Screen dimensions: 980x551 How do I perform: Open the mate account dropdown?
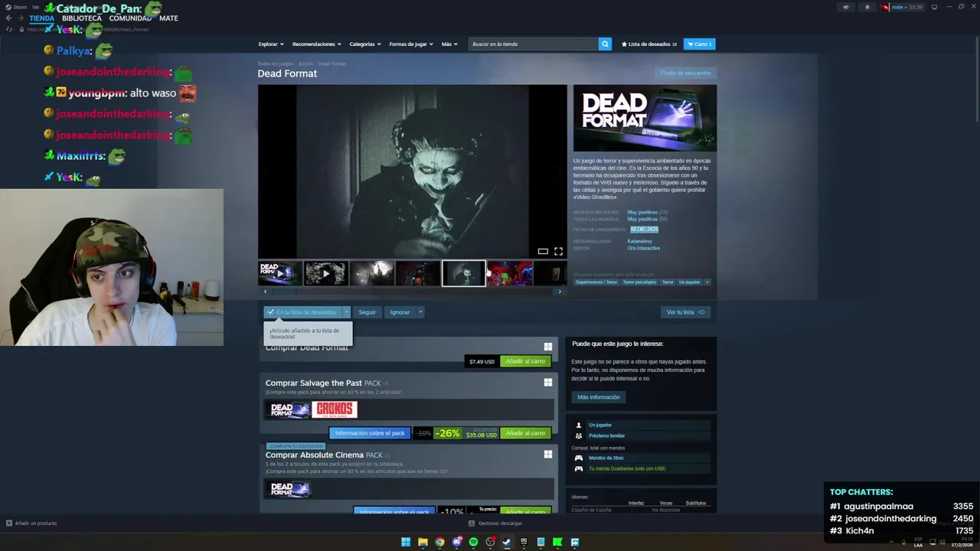(903, 7)
